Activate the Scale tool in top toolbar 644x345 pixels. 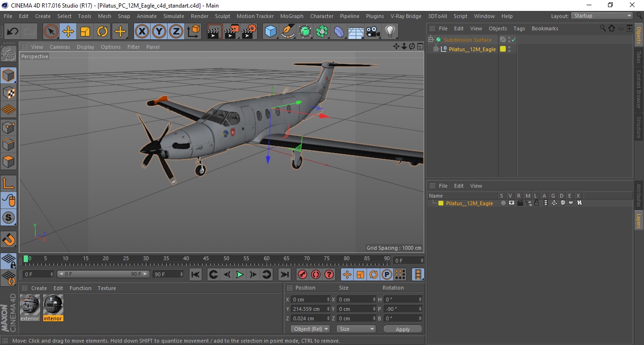tap(85, 32)
